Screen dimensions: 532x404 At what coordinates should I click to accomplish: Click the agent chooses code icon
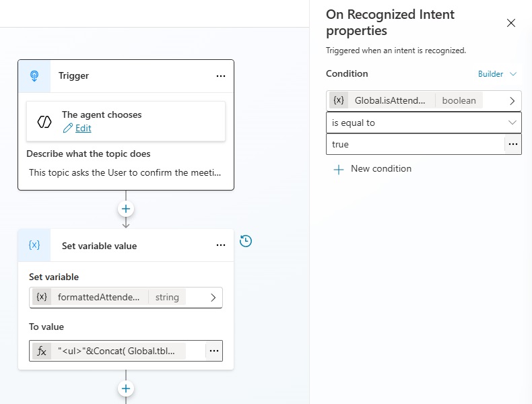[x=44, y=121]
